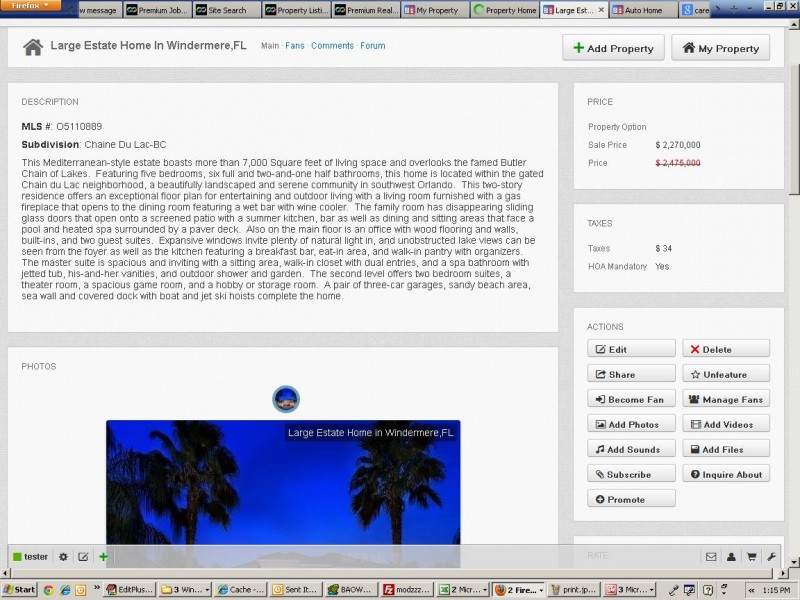800x600 pixels.
Task: Switch to the My Property browser tab
Action: click(436, 10)
